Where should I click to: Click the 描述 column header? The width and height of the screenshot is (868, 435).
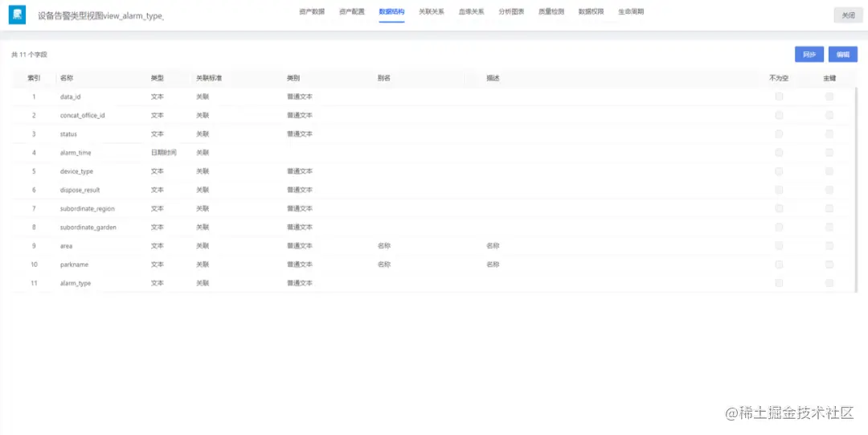click(x=493, y=78)
